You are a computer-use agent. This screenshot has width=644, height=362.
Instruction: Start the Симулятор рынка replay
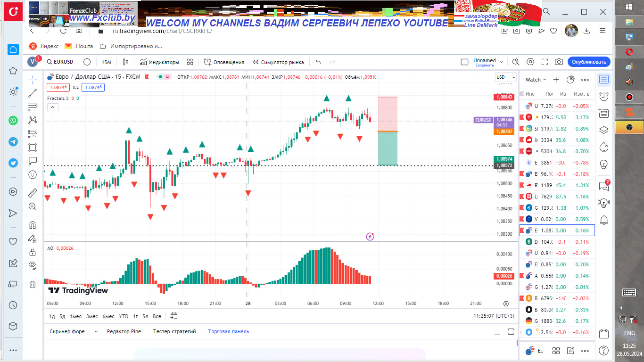pos(278,62)
